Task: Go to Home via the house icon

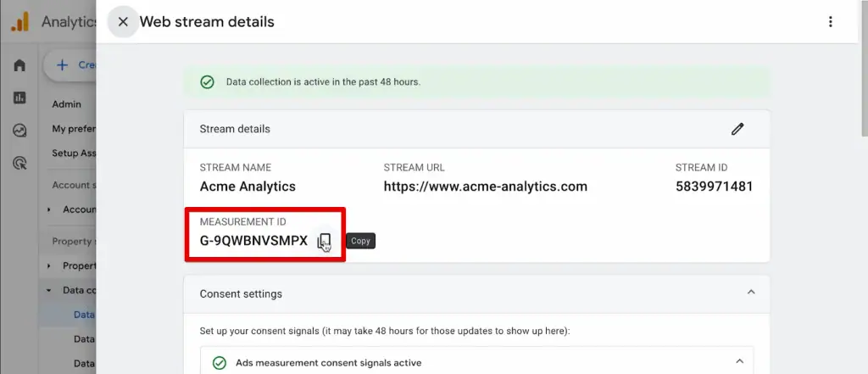Action: coord(19,65)
